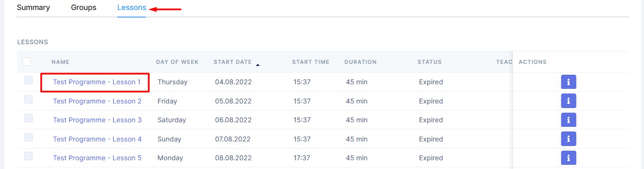
Task: Sort lessons by Start Date column
Action: pos(233,62)
